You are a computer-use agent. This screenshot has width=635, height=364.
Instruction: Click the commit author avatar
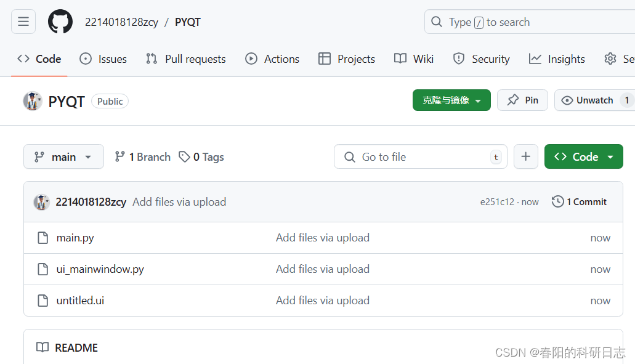tap(41, 202)
